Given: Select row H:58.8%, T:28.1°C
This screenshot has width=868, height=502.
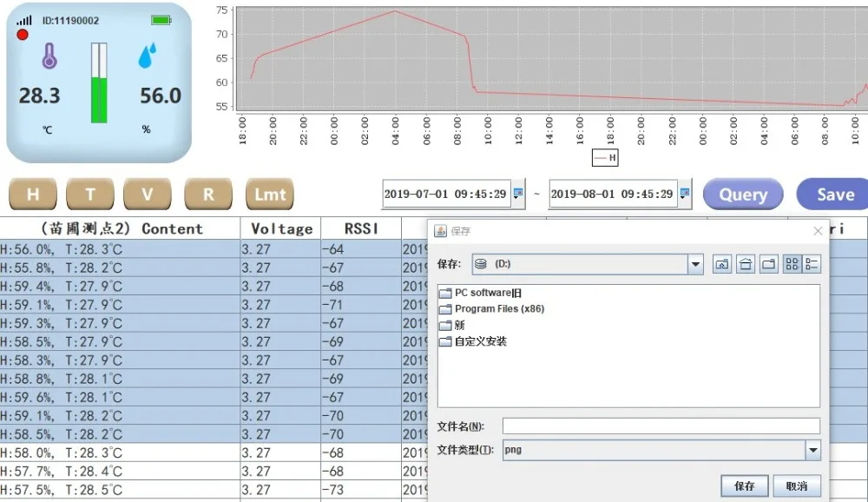Looking at the screenshot, I should tap(120, 379).
